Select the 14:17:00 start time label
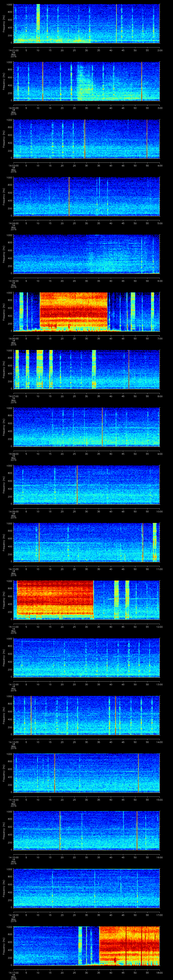Viewport: 173px width, 980px height. pyautogui.click(x=13, y=972)
